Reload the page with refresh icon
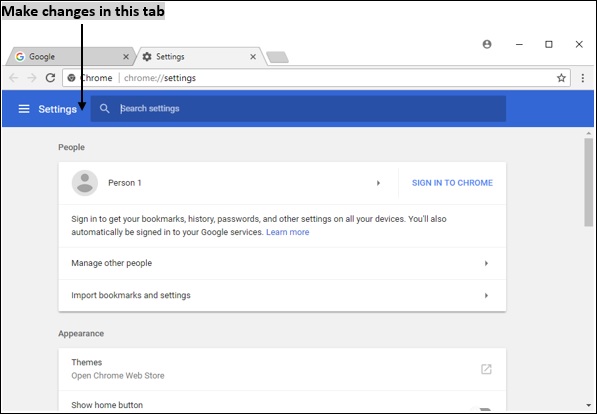597x414 pixels. tap(50, 78)
